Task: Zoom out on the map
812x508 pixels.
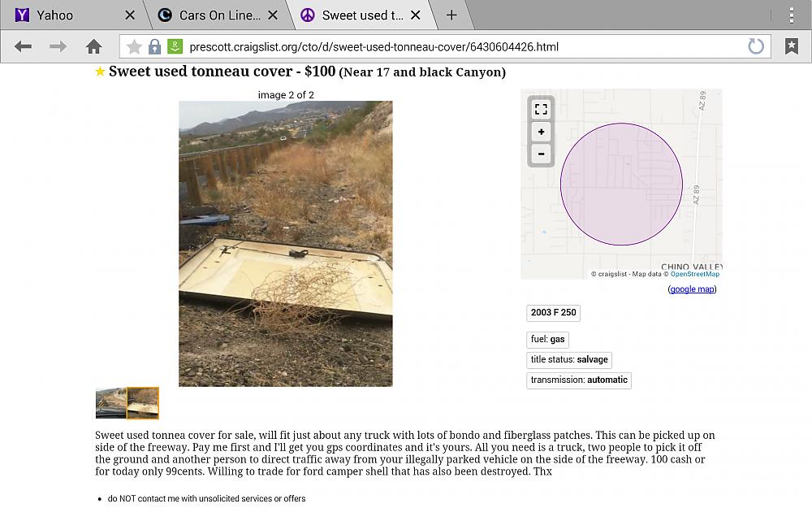Action: pyautogui.click(x=541, y=154)
